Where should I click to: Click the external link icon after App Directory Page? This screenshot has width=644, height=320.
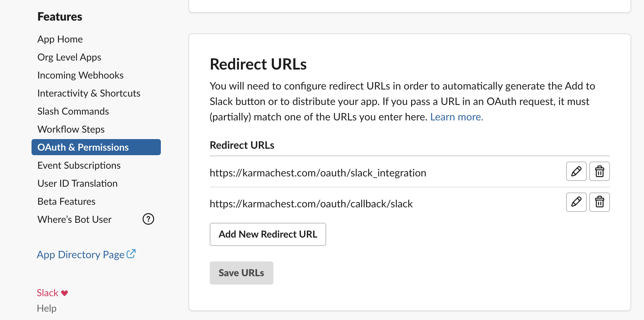[x=131, y=254]
